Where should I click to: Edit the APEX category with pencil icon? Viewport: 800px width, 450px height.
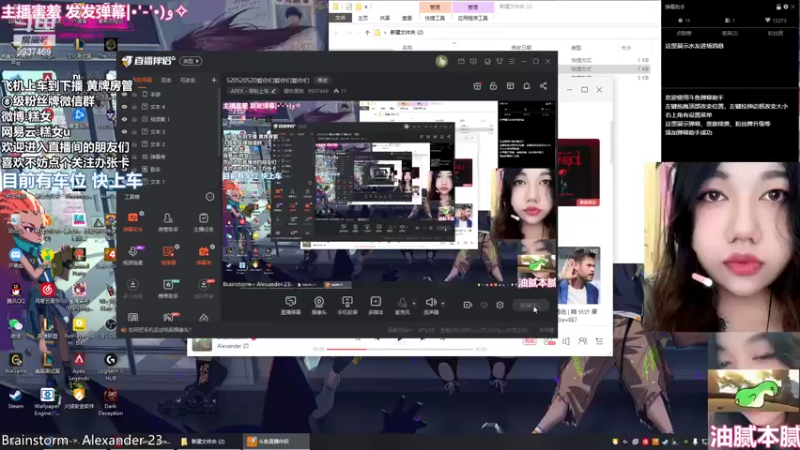[273, 91]
